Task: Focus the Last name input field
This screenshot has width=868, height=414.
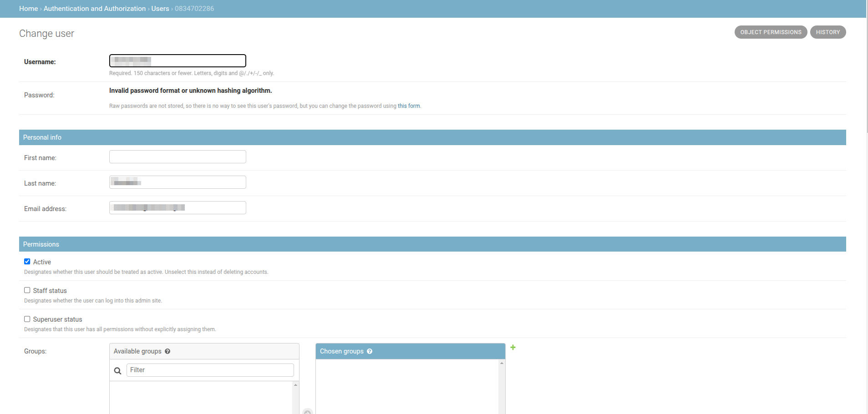Action: (178, 182)
